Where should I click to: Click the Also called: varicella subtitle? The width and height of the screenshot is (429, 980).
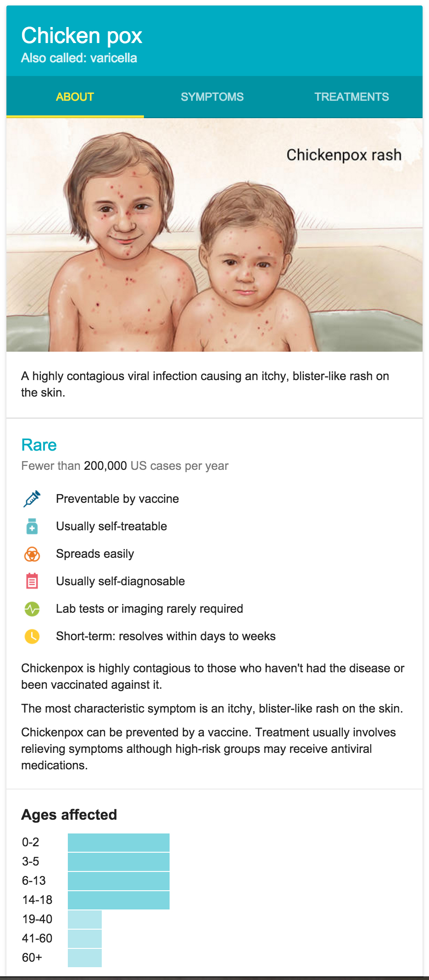click(x=79, y=58)
